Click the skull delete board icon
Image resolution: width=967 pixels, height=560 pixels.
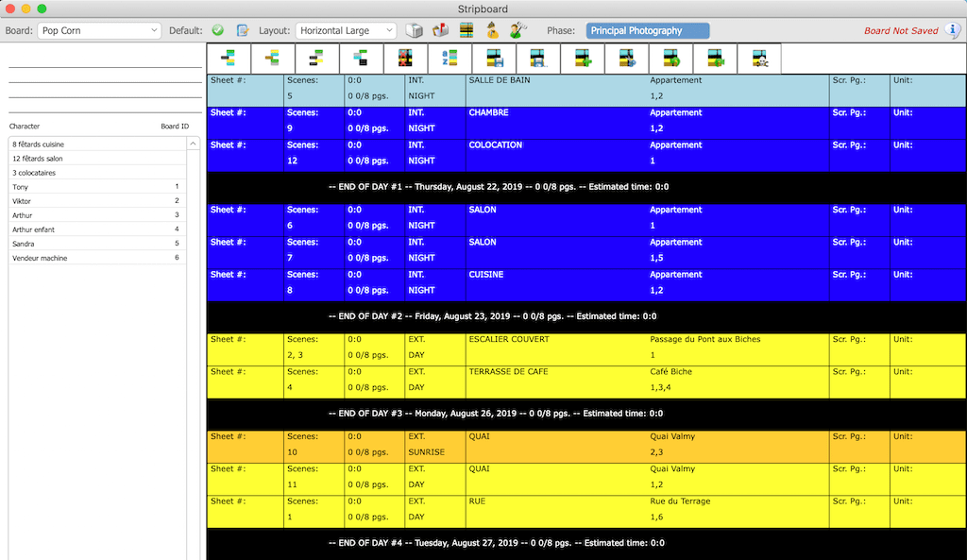(x=759, y=59)
